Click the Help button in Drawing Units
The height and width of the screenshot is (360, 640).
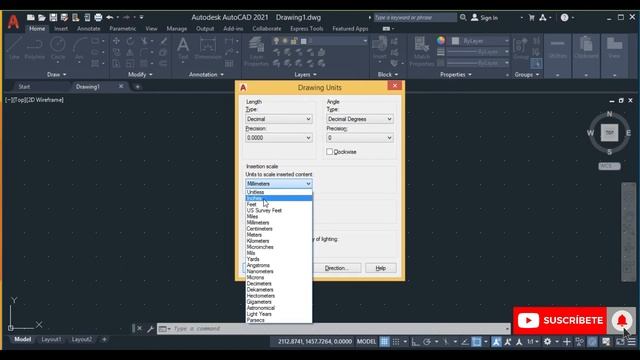[380, 268]
